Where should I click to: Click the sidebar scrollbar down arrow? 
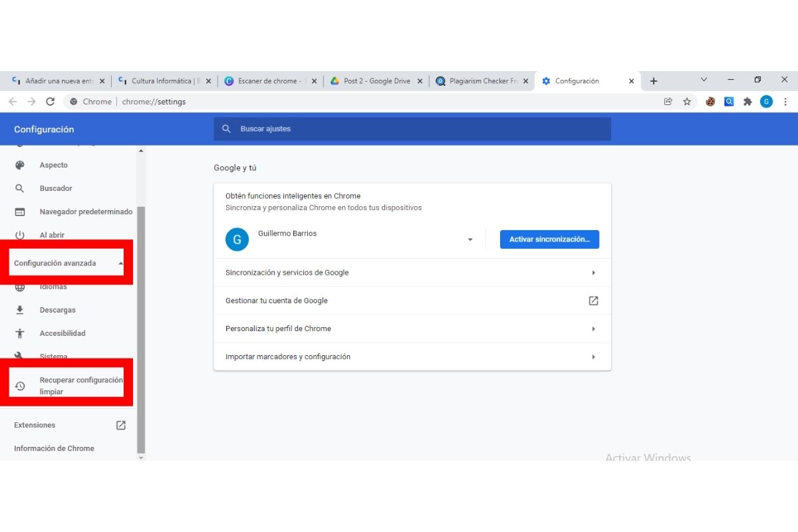[140, 457]
